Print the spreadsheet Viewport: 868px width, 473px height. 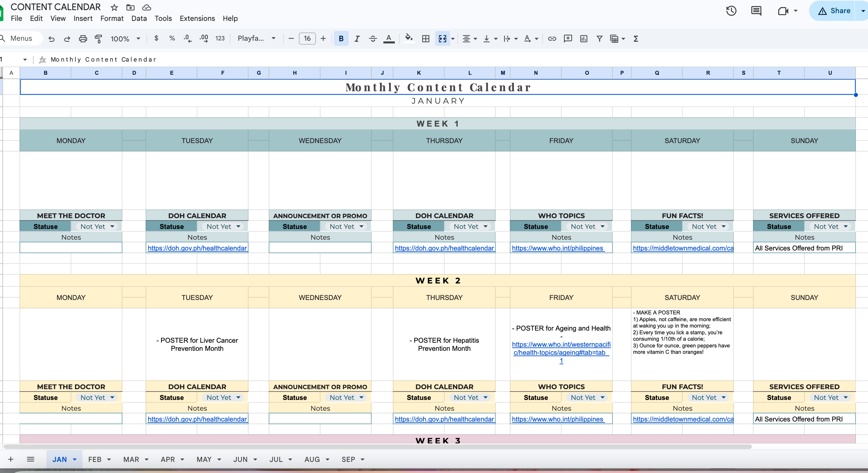83,39
